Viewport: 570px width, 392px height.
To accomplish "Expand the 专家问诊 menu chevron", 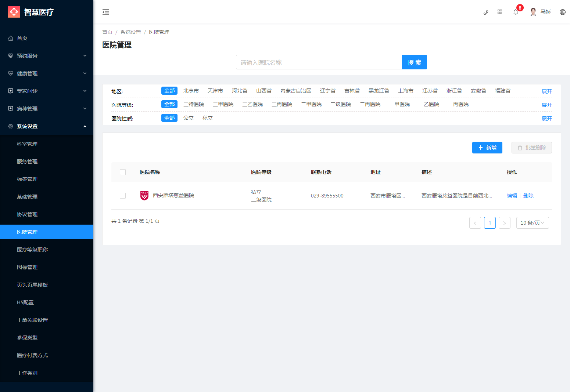I will [85, 91].
